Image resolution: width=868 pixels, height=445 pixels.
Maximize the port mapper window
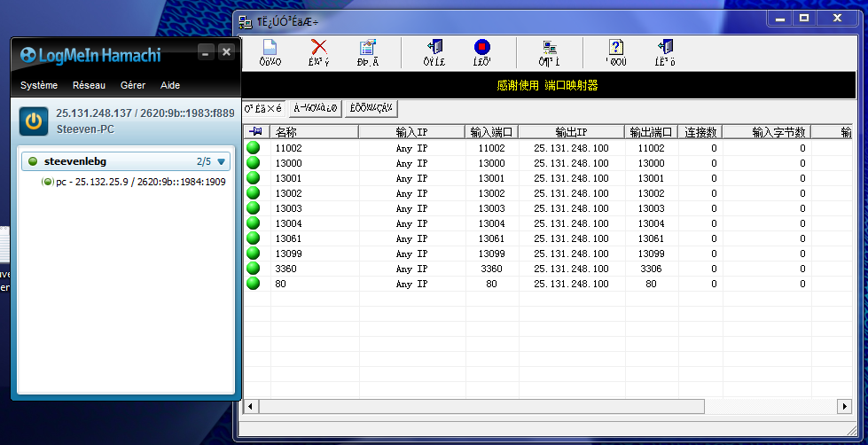click(x=804, y=19)
